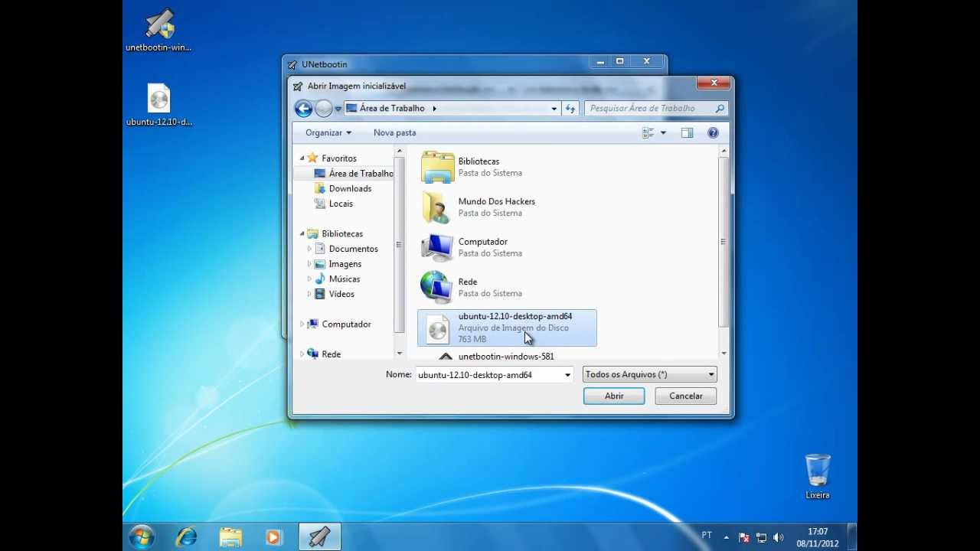Viewport: 980px width, 551px height.
Task: Click the Abrir button
Action: point(614,396)
